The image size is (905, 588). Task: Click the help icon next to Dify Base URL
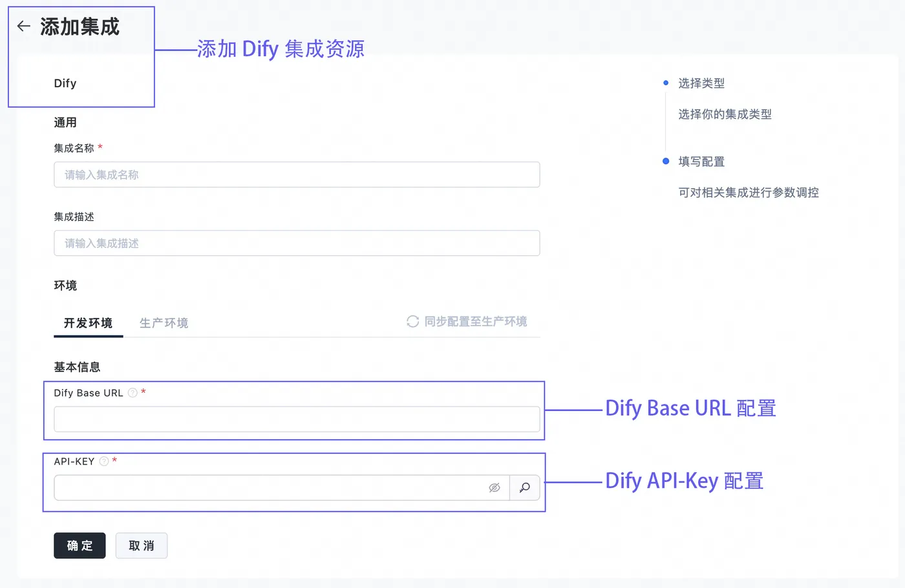[133, 393]
